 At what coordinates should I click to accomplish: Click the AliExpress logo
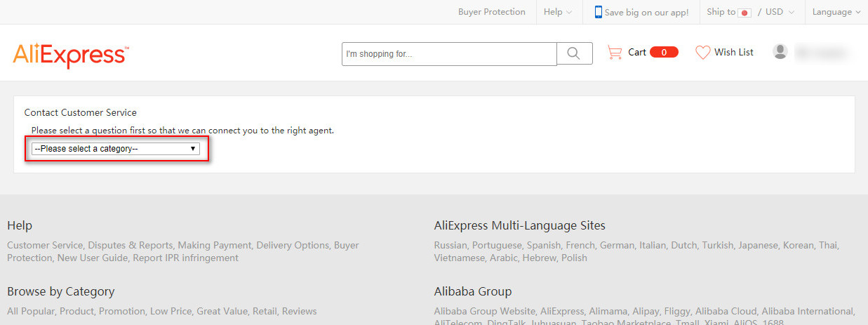coord(70,54)
